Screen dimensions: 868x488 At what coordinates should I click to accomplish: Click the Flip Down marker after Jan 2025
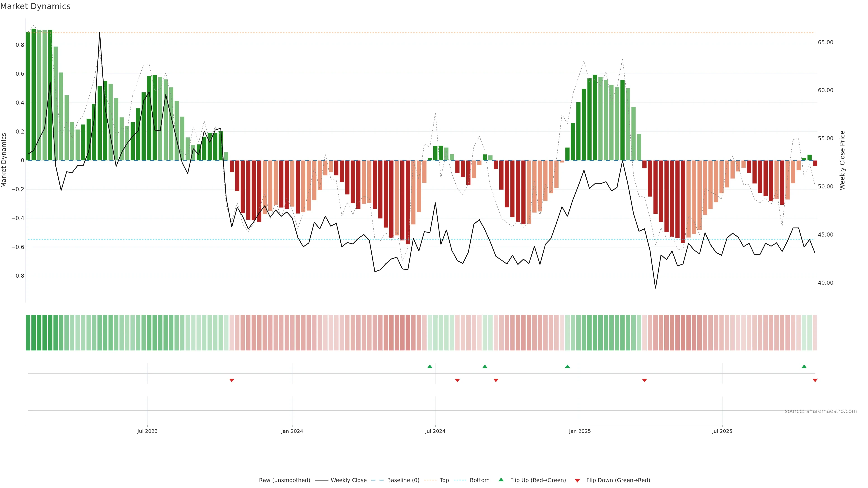coord(644,380)
